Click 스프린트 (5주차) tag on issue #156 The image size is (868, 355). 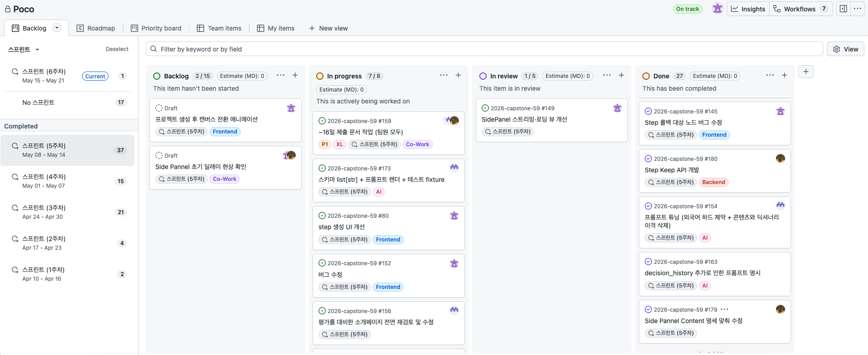point(344,334)
